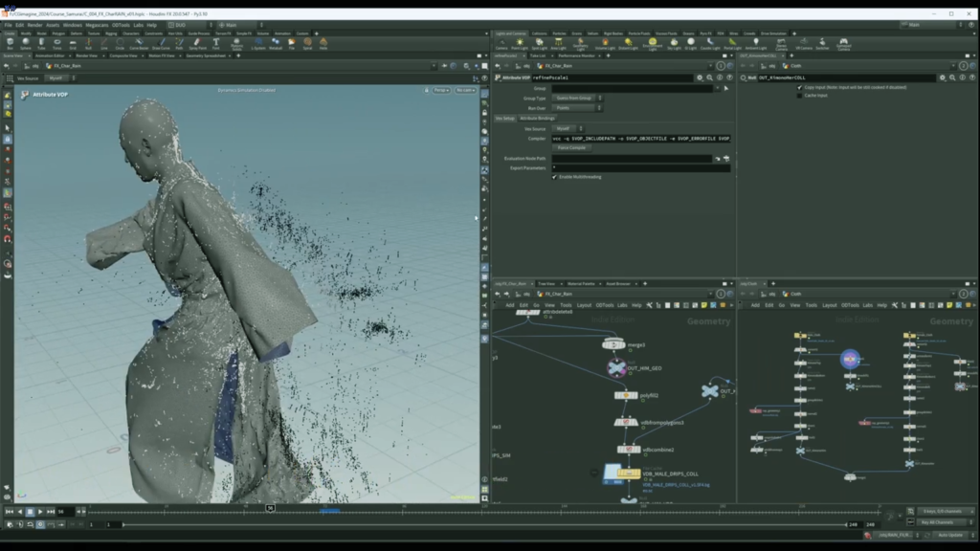Add a Spot Light from the shelf
980x551 pixels.
[x=540, y=44]
